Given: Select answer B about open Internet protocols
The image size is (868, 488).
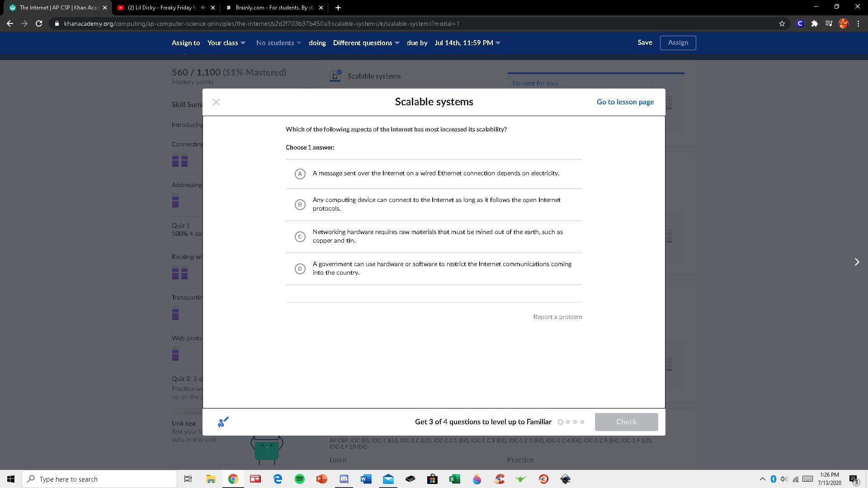Looking at the screenshot, I should (300, 205).
